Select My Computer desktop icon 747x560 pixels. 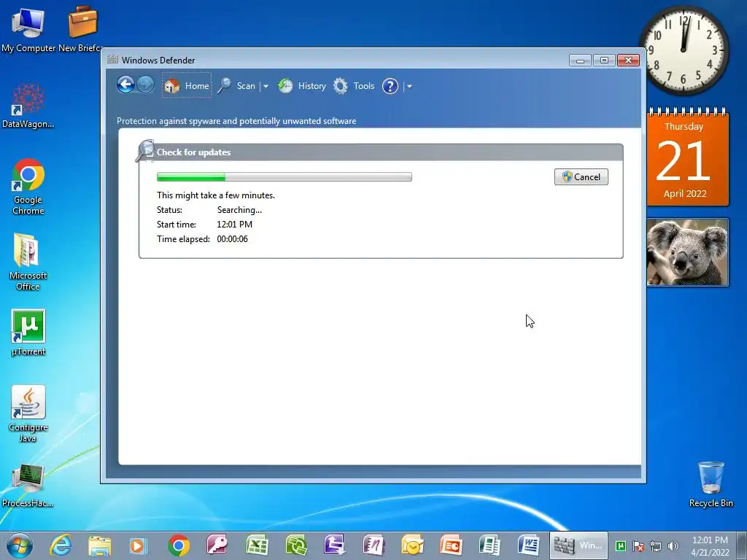[28, 30]
